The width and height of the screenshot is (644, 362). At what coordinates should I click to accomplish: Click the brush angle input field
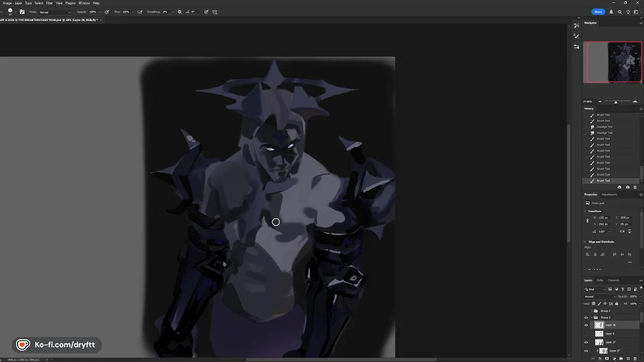tap(194, 12)
